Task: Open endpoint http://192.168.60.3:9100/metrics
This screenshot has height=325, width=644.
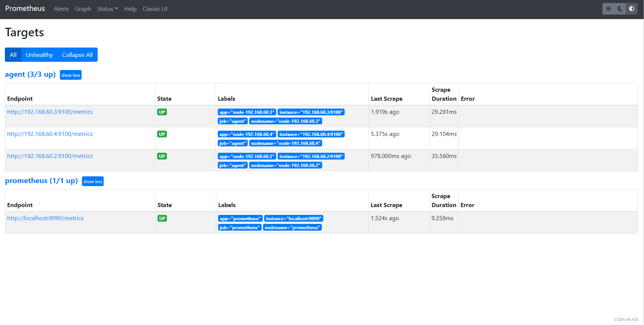Action: click(50, 112)
